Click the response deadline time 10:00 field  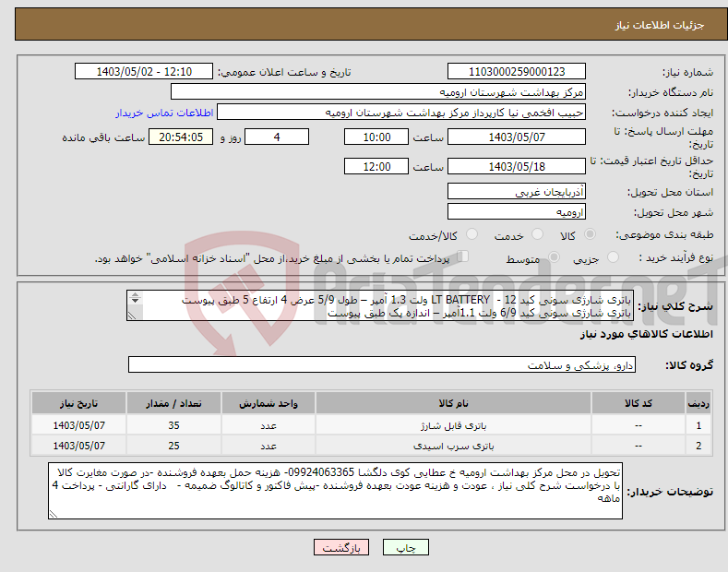click(x=376, y=137)
